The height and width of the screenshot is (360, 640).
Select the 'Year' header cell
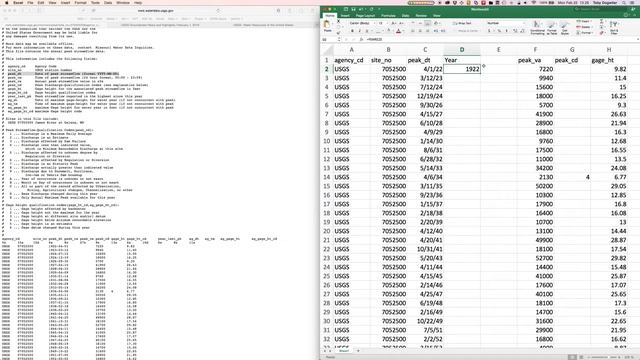[462, 60]
